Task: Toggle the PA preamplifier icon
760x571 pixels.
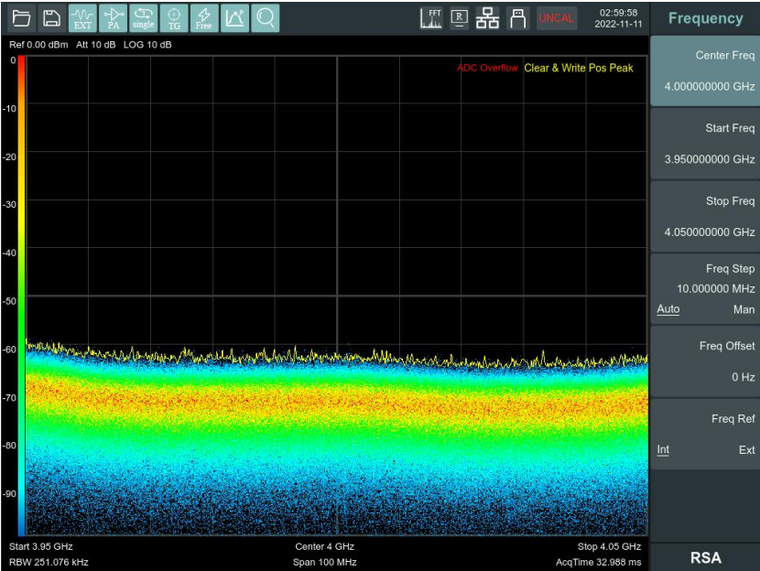Action: tap(113, 18)
